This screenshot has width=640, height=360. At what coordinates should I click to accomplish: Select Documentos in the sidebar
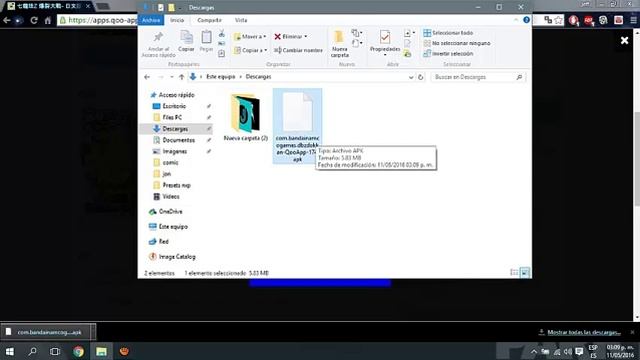click(x=179, y=140)
